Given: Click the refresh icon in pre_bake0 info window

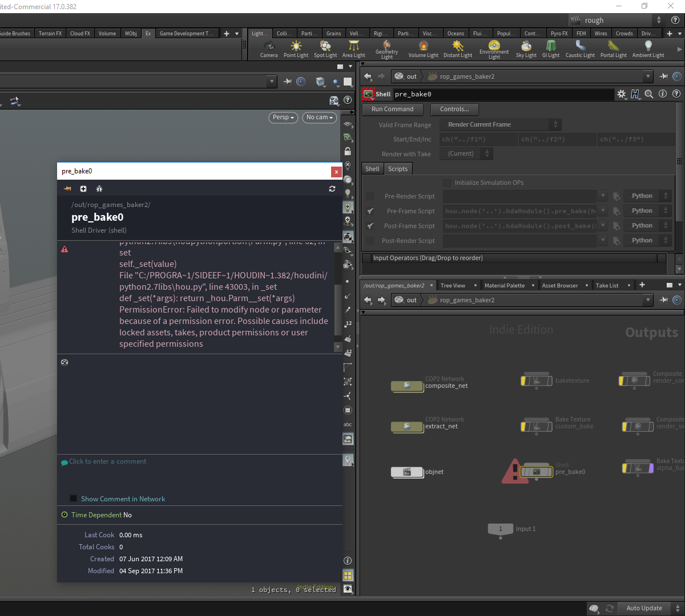Looking at the screenshot, I should click(332, 189).
